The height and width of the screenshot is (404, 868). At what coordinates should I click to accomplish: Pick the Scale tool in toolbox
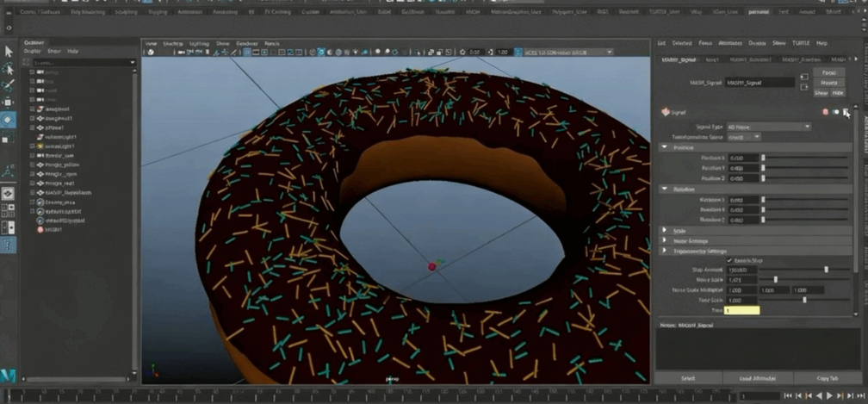pos(9,137)
